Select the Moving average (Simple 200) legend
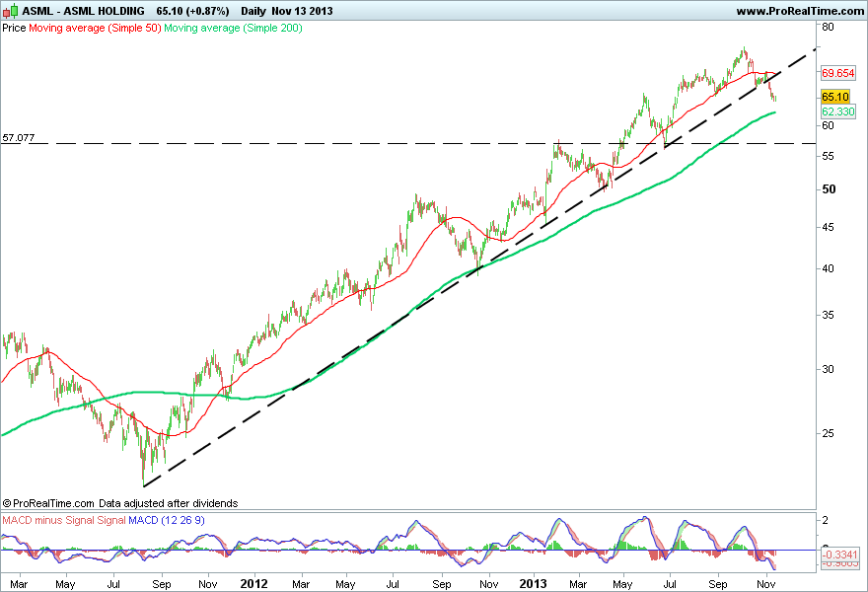Screen dimensions: 868x592 coord(233,28)
